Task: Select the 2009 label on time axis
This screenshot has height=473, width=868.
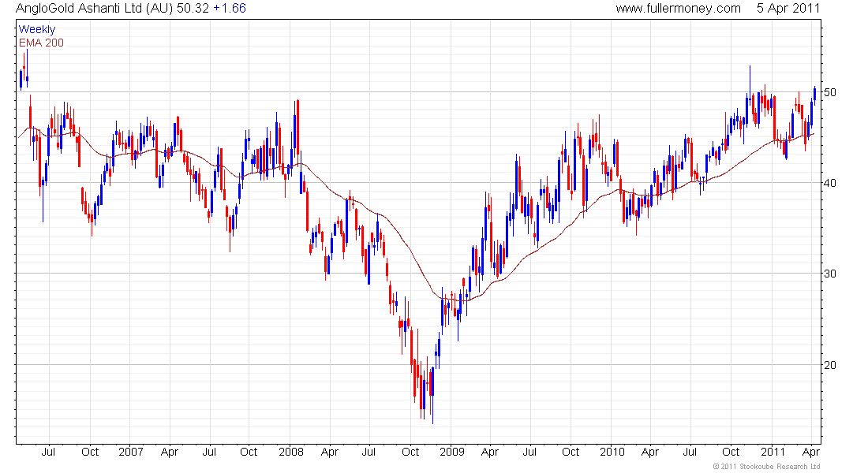Action: click(x=451, y=453)
